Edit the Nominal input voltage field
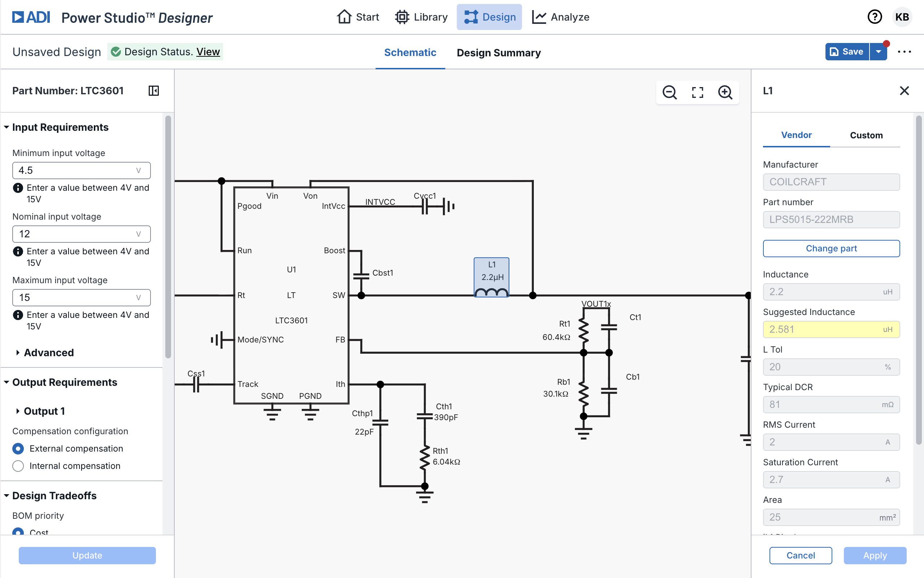 81,234
